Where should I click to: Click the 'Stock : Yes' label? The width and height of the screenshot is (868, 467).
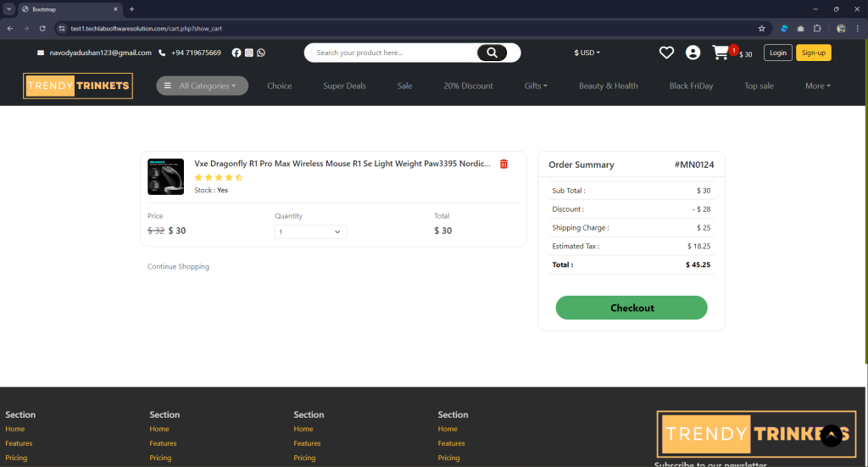[211, 191]
